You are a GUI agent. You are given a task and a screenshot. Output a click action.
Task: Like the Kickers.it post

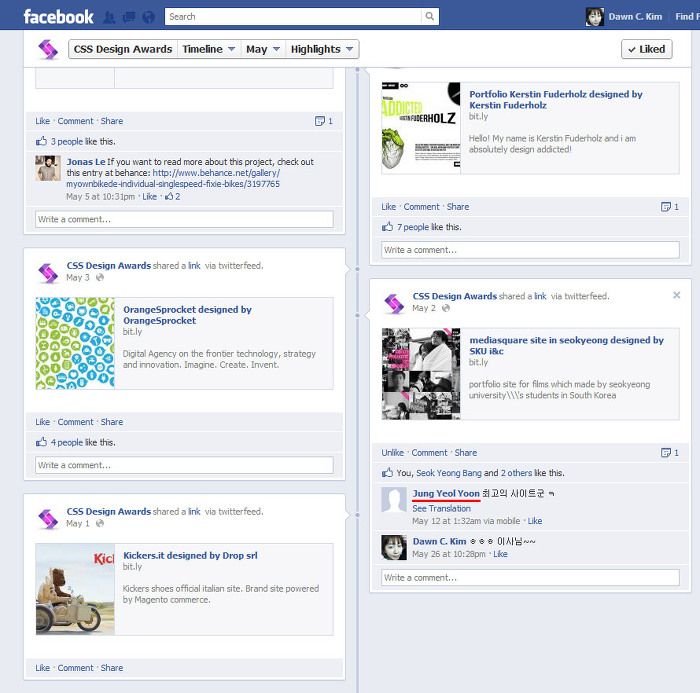(42, 668)
